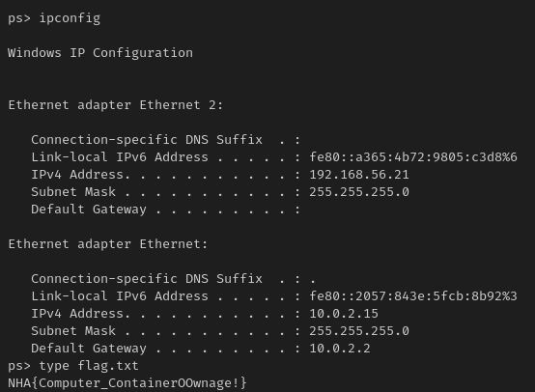The image size is (535, 392).
Task: Click the first Subnet Mask value 255.255.255.0
Action: 359,192
